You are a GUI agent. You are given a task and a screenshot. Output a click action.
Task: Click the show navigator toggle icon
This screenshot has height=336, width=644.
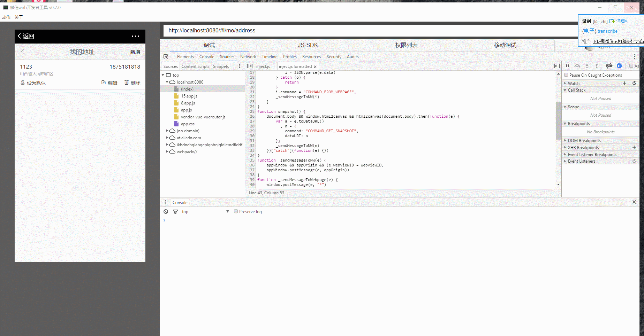pyautogui.click(x=250, y=66)
